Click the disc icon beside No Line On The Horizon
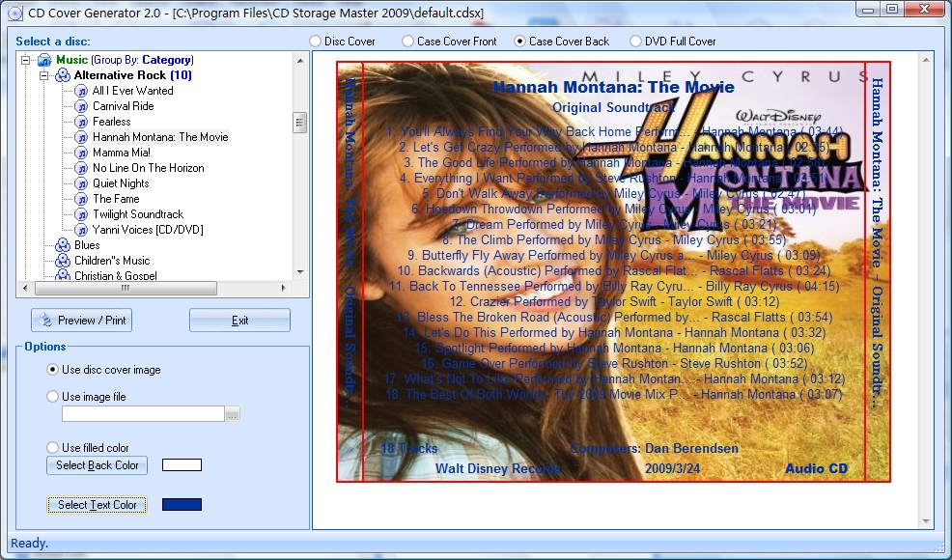952x560 pixels. 81,168
